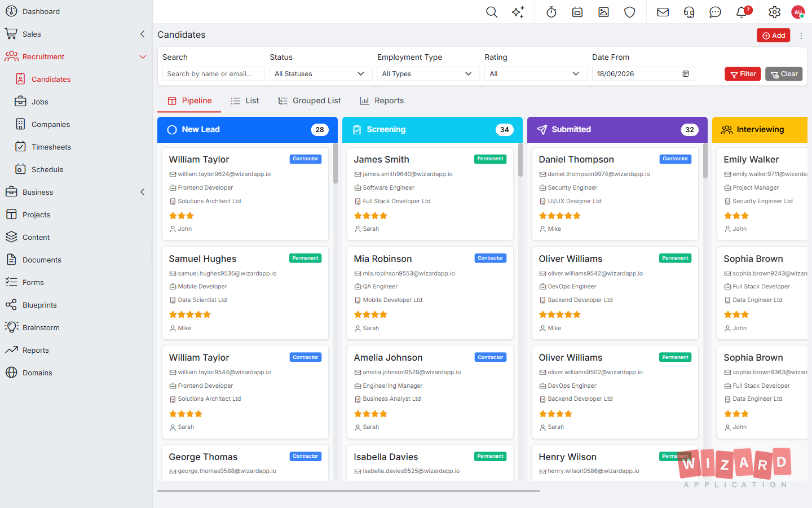Open the chat bubble icon
Image resolution: width=812 pixels, height=508 pixels.
pyautogui.click(x=715, y=12)
